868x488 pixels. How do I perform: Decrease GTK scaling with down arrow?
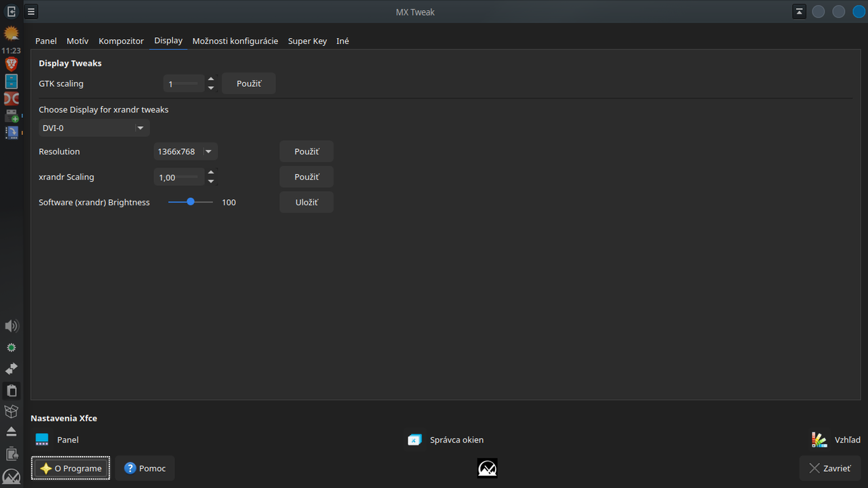click(211, 88)
